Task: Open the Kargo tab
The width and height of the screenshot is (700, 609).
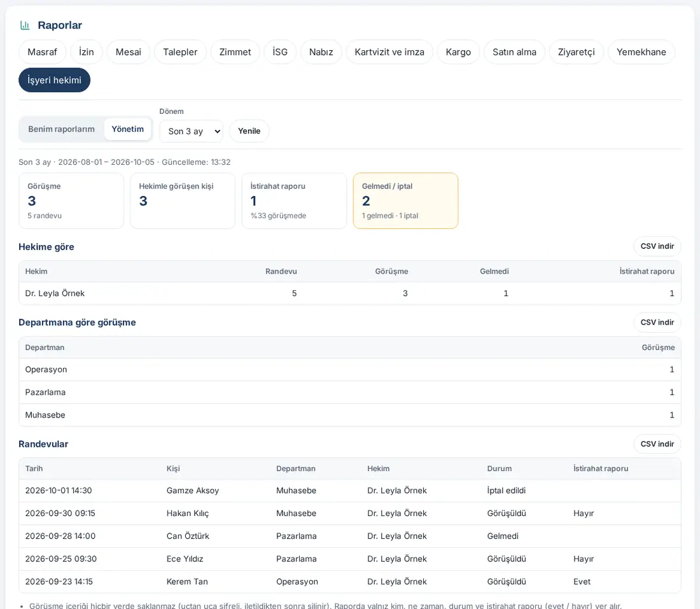Action: click(x=458, y=52)
